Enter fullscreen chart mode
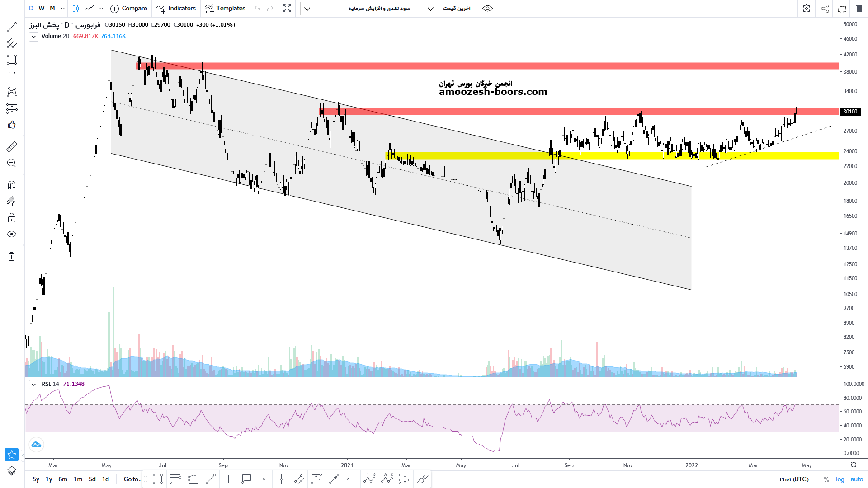Image resolution: width=868 pixels, height=488 pixels. click(287, 9)
